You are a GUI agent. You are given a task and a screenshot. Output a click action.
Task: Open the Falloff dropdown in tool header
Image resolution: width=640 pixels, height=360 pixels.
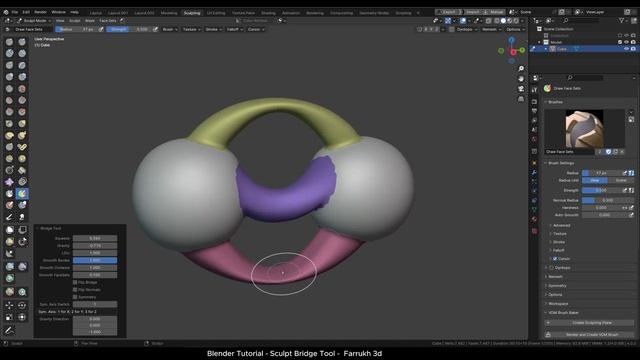point(235,29)
